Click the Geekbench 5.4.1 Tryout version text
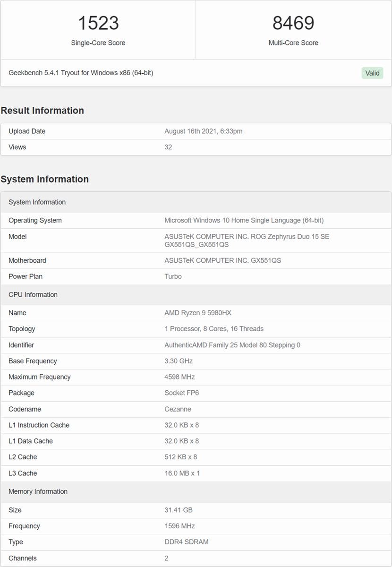 pos(81,73)
